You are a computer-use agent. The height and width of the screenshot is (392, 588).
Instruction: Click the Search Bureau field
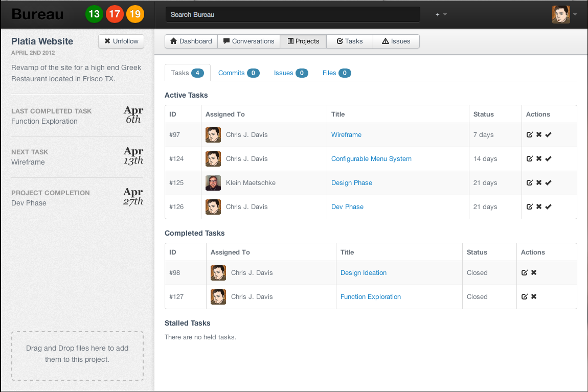click(x=293, y=15)
